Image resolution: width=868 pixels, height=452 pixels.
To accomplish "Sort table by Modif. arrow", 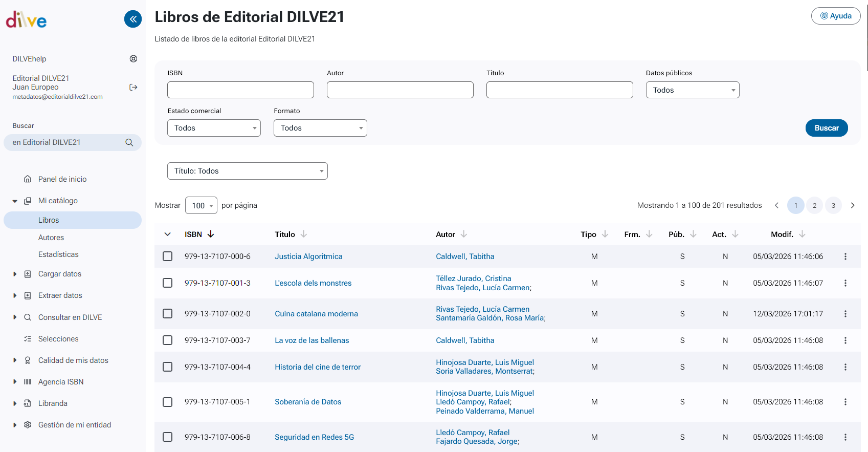I will 802,234.
